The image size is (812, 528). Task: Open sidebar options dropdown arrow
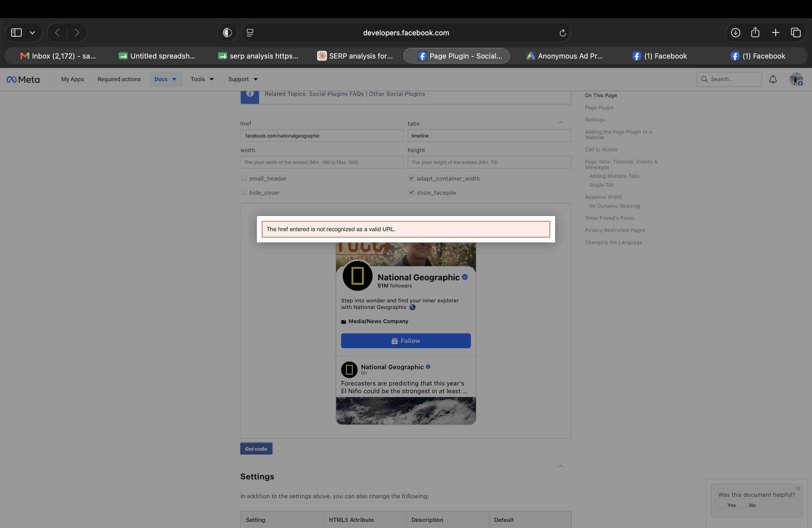point(32,33)
